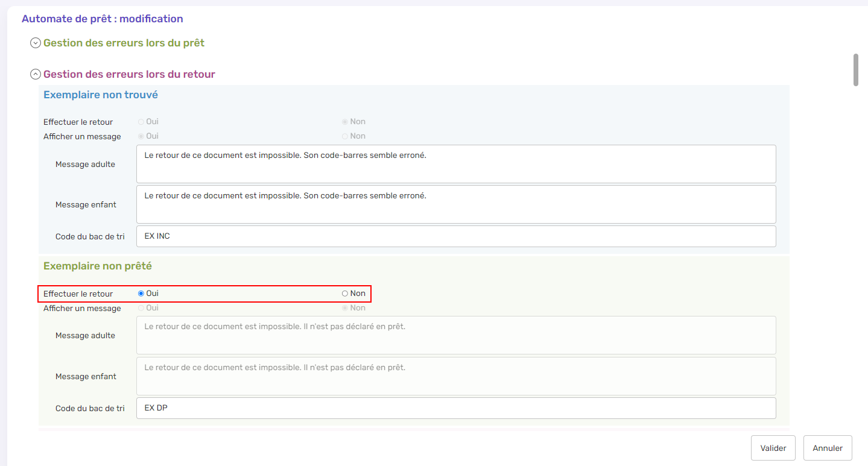The width and height of the screenshot is (868, 466).
Task: Click Message enfant field under Exemplaire non trouvé
Action: 455,204
